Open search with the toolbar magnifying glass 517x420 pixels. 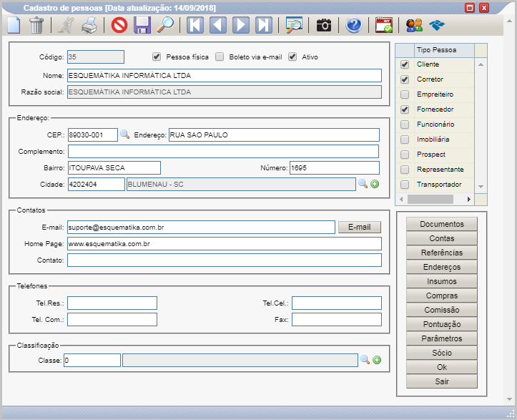pyautogui.click(x=165, y=25)
